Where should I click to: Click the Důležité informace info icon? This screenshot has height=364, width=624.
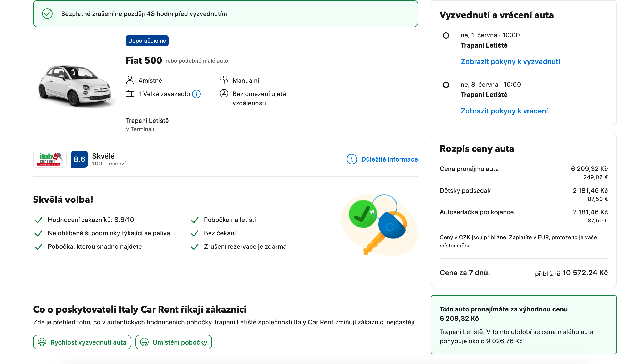(352, 159)
